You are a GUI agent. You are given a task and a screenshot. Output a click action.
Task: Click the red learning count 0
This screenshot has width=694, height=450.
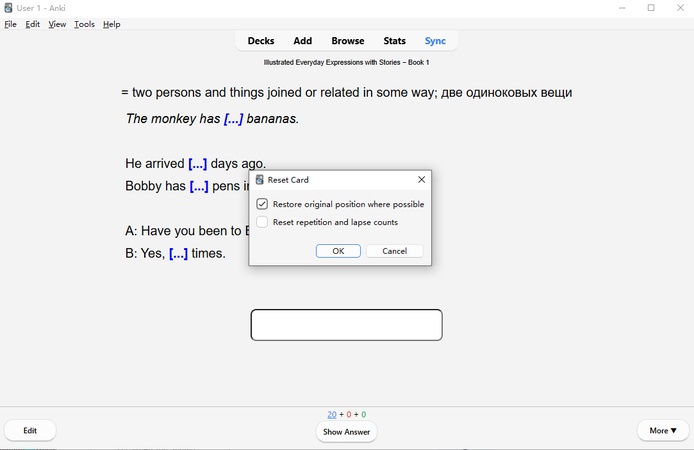(x=349, y=415)
